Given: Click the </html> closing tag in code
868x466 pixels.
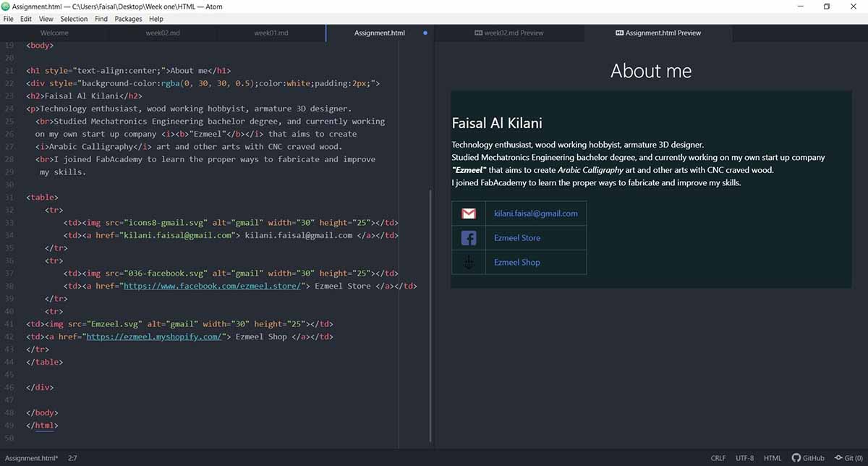Looking at the screenshot, I should (42, 425).
